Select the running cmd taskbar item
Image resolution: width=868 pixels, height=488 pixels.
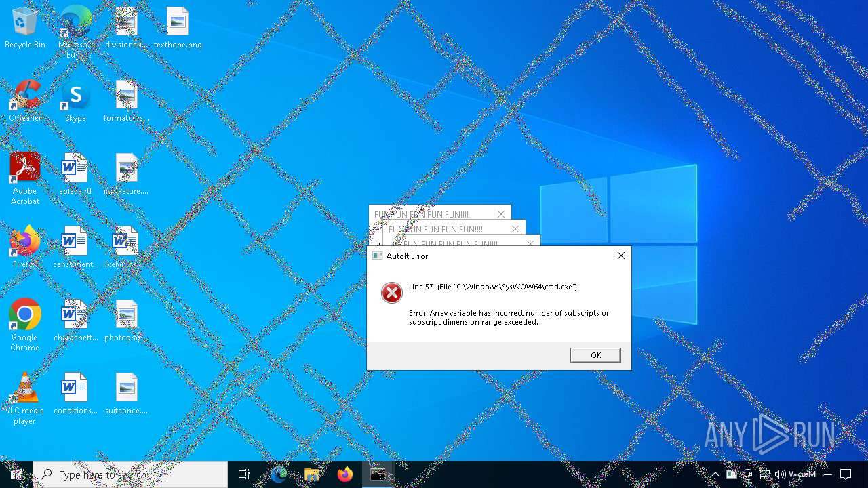click(x=378, y=474)
